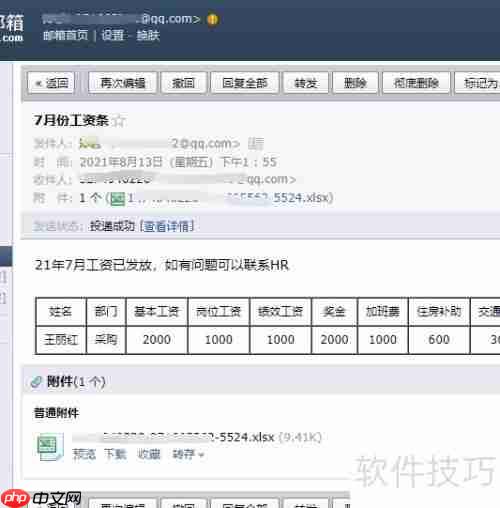Click the sender address ending 2@qq.com
500x508 pixels.
pos(160,144)
